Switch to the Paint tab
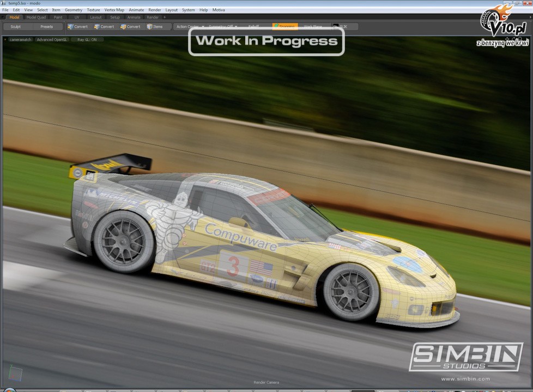 point(58,17)
